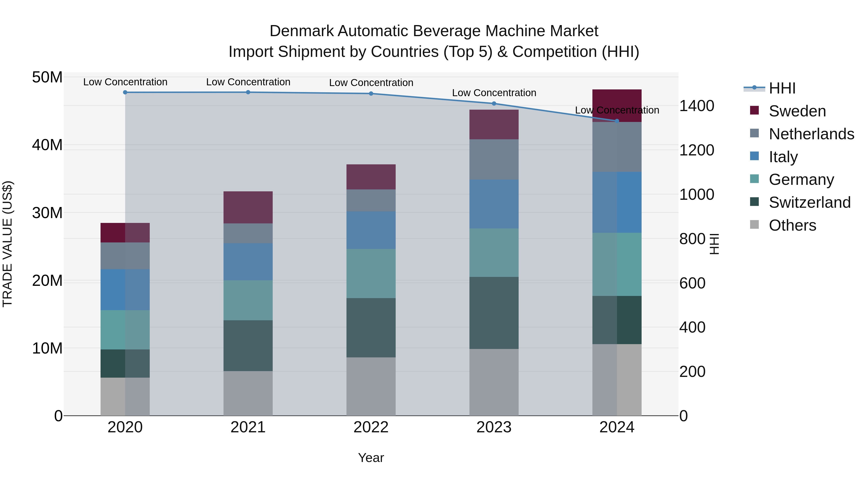
Task: Click the HHI line marker in legend
Action: click(x=754, y=88)
